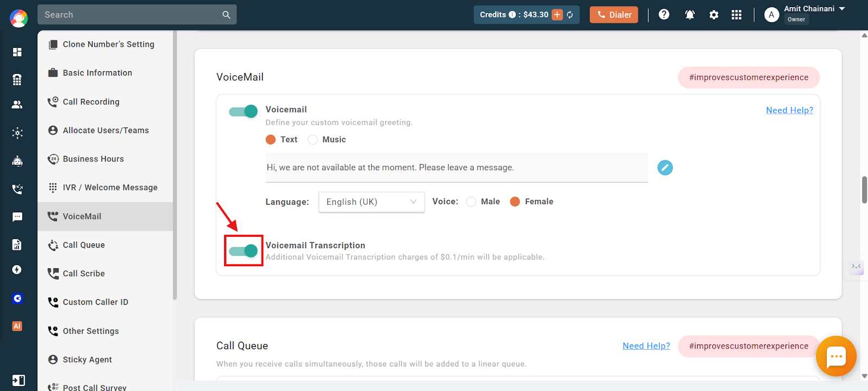Screen dimensions: 868x391
Task: Open notifications bell icon
Action: (690, 15)
